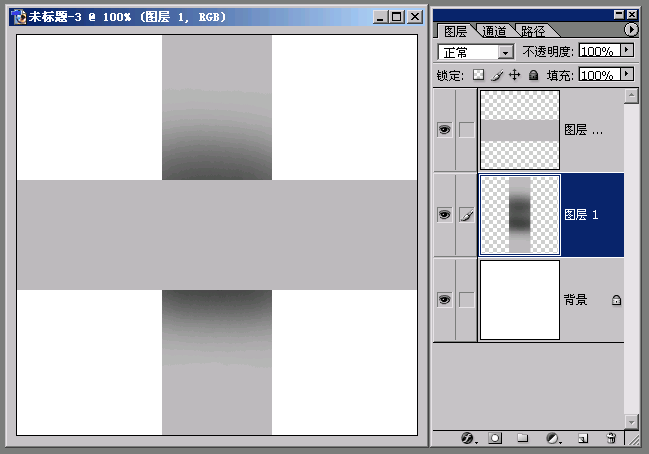Click the 背景 layer lock icon
This screenshot has height=454, width=649.
tap(616, 300)
